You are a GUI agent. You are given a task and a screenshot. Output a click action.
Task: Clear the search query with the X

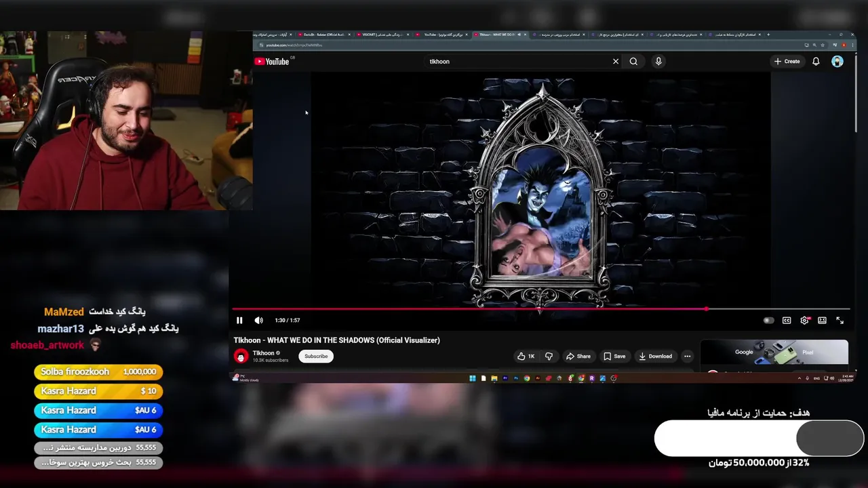tap(616, 62)
